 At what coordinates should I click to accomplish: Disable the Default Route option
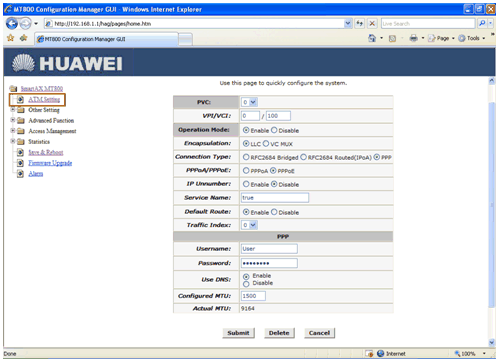click(x=274, y=212)
